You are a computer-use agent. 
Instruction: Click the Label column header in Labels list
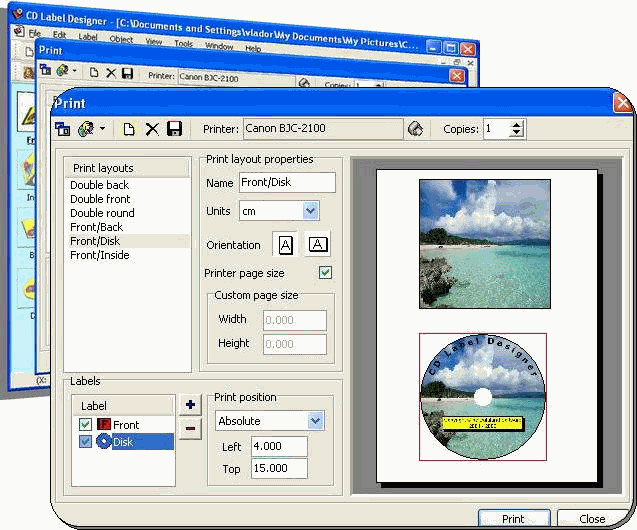pyautogui.click(x=123, y=406)
